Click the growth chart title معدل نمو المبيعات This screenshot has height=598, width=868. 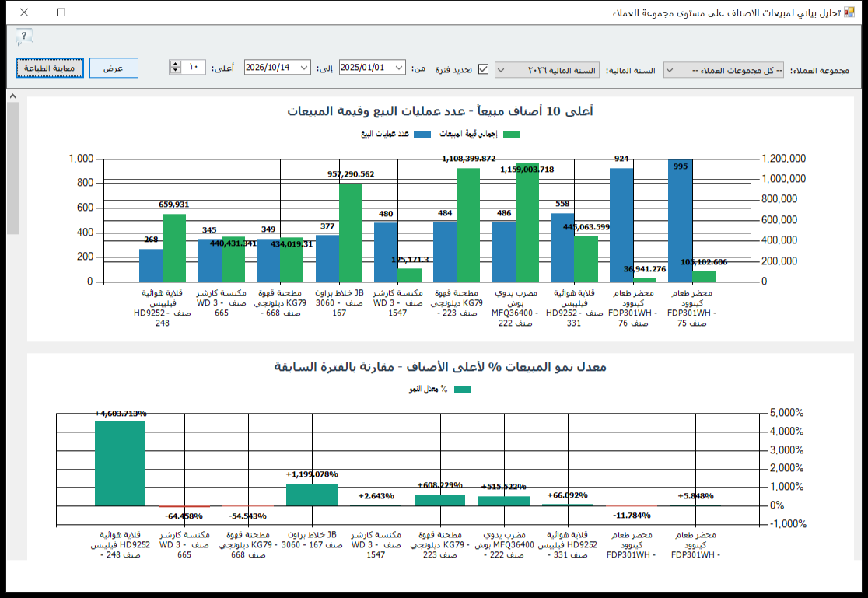[440, 366]
